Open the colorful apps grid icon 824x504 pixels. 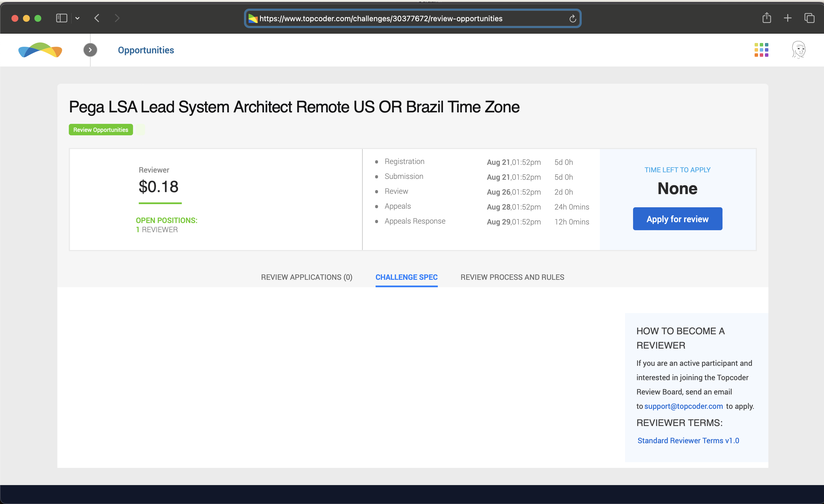pos(761,50)
